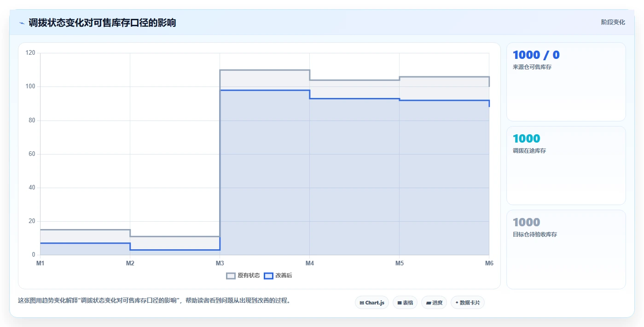This screenshot has width=644, height=327.
Task: Click the 120 y-axis label
Action: click(30, 53)
